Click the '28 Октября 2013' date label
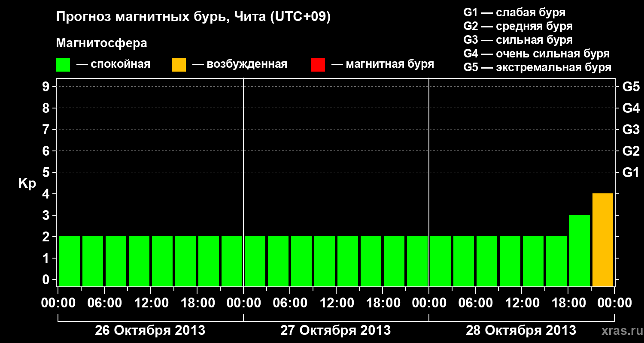Viewport: 644px width, 343px height. pos(521,331)
